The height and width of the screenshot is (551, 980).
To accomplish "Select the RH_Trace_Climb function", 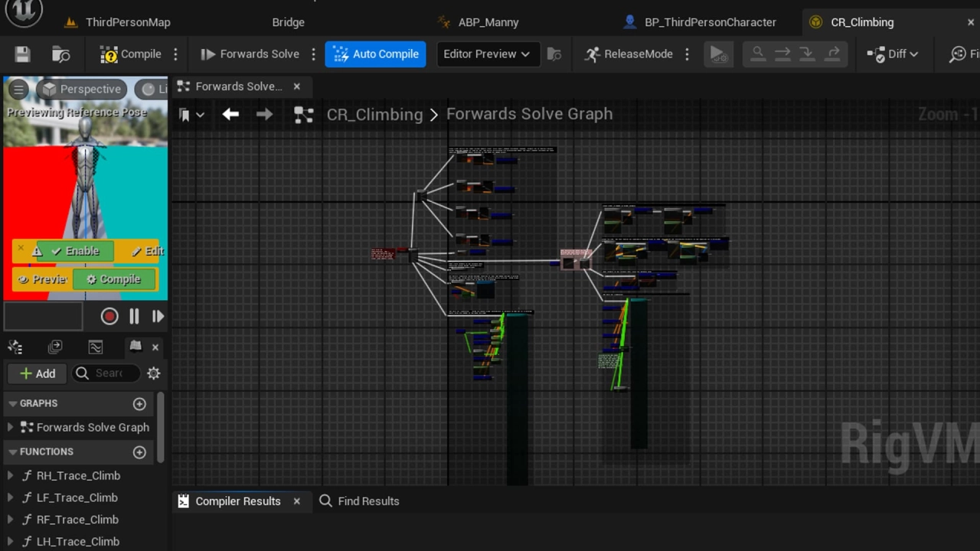I will 78,475.
